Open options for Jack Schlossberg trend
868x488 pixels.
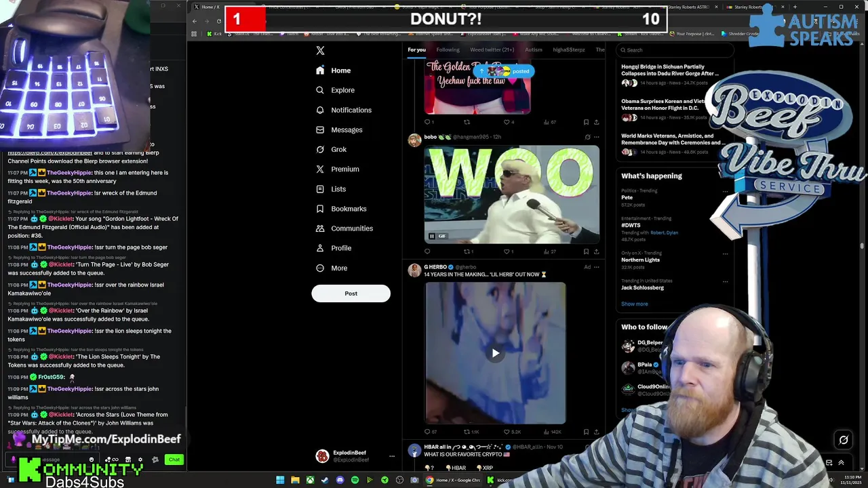pos(725,281)
